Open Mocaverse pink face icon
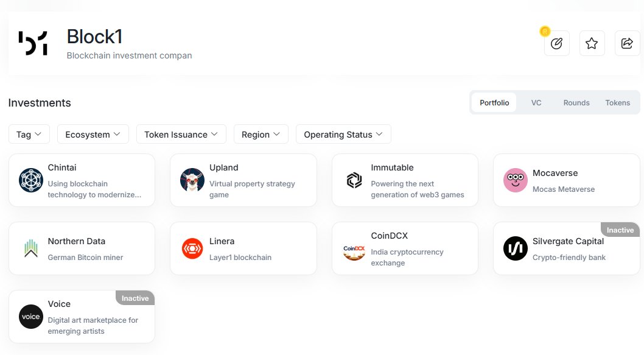Image resolution: width=644 pixels, height=355 pixels. pos(516,180)
